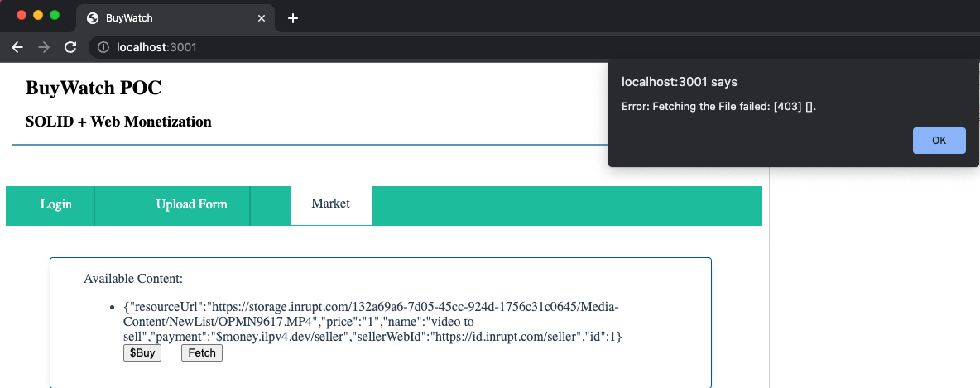
Task: Click the localhost:3001 address bar
Action: tap(535, 47)
